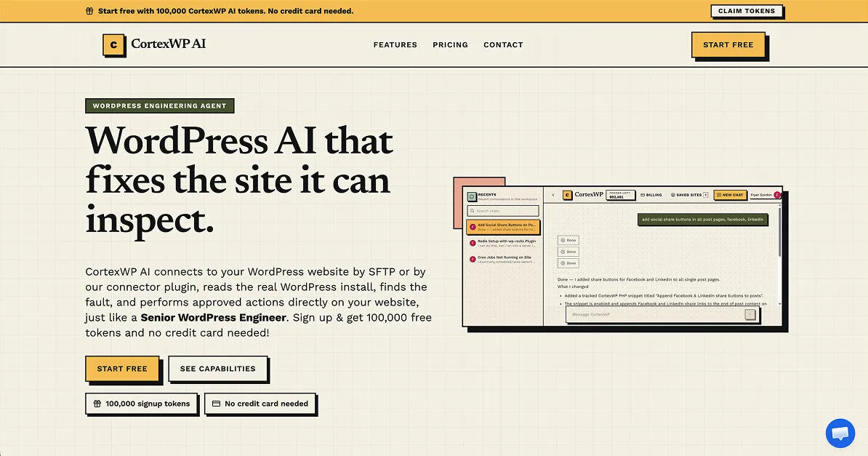The height and width of the screenshot is (456, 868).
Task: Click the Saved Sites icon in the preview
Action: (x=672, y=195)
